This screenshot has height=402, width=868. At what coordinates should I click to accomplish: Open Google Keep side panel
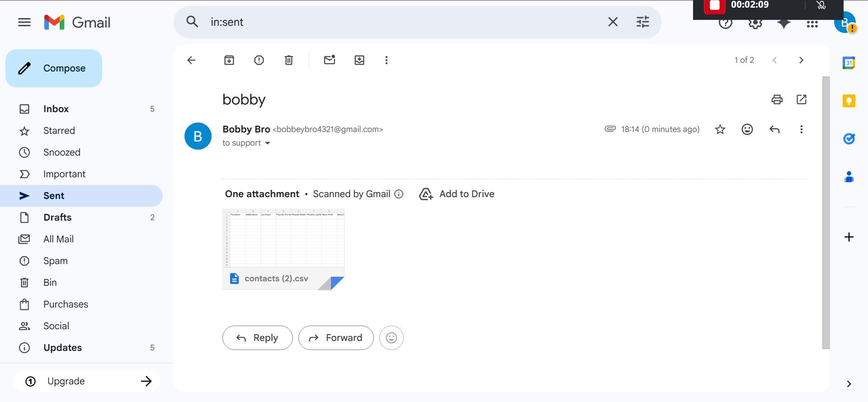[x=849, y=100]
